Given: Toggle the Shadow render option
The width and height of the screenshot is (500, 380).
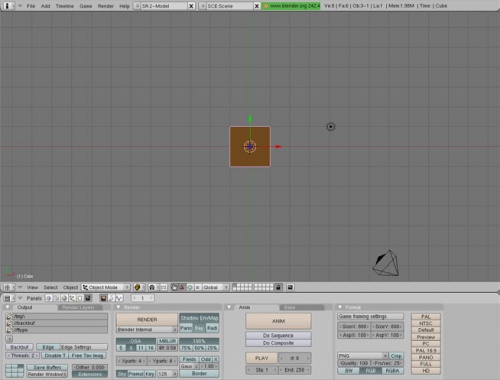Looking at the screenshot, I should click(x=189, y=318).
